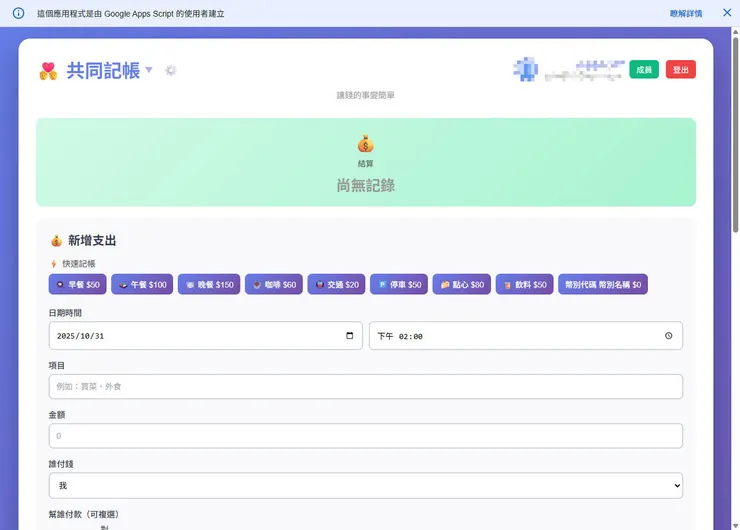Open the 成員 members button
The width and height of the screenshot is (740, 530).
point(644,69)
